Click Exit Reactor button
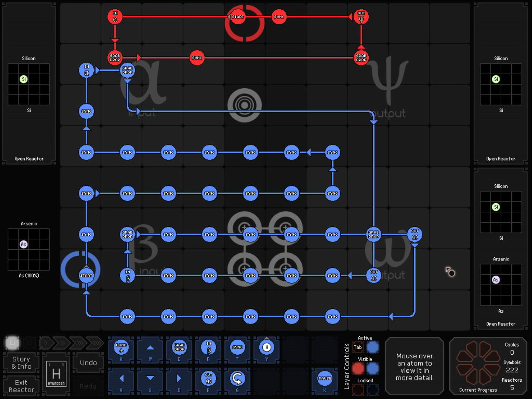 pos(21,386)
